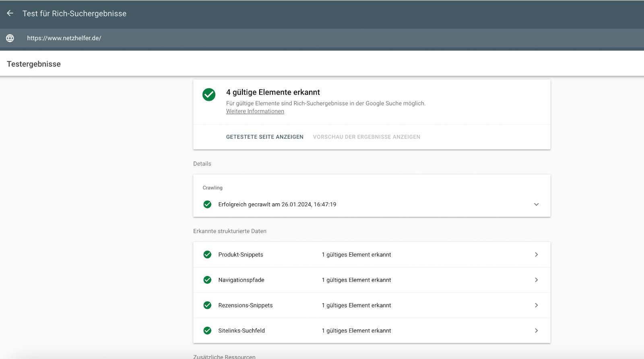Go back using the arrow icon
This screenshot has height=359, width=644.
point(10,13)
